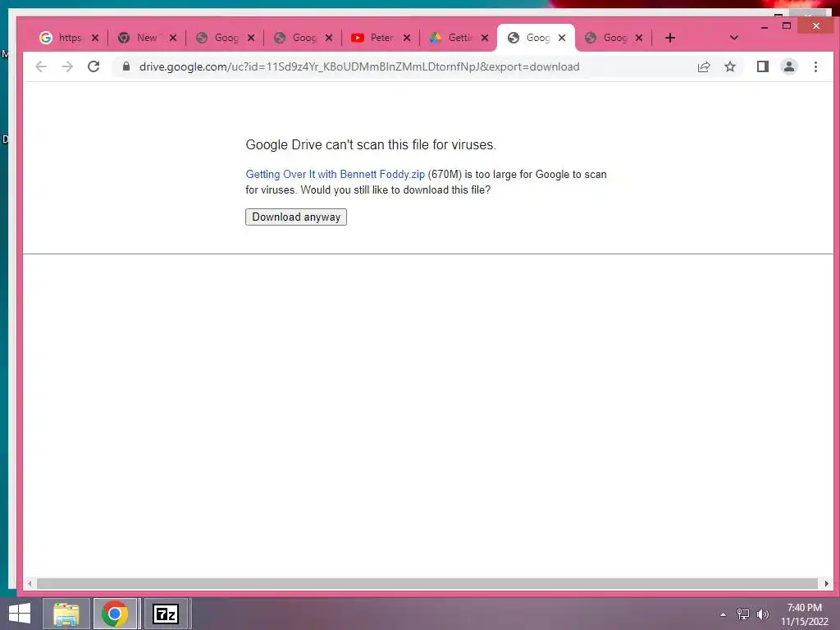Share this page using the share icon

(703, 66)
